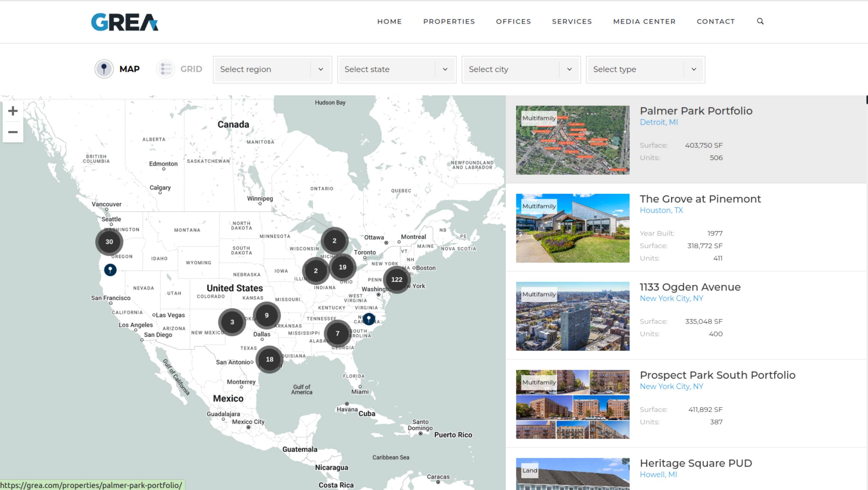Select the single map pin in North Carolina
Viewport: 868px width, 490px height.
369,319
